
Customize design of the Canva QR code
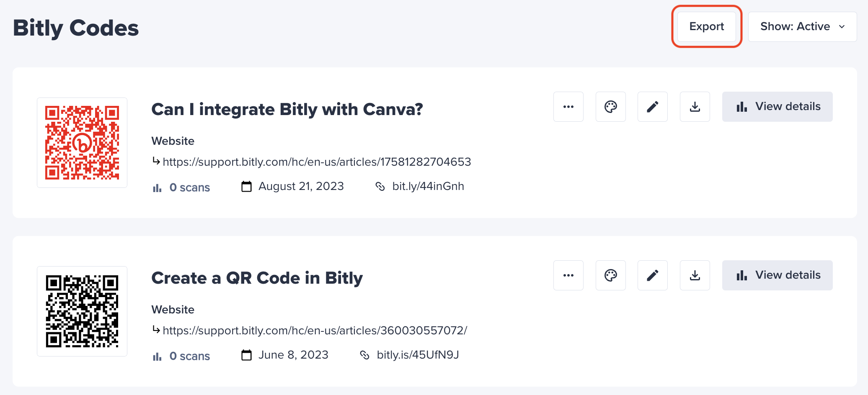point(610,107)
